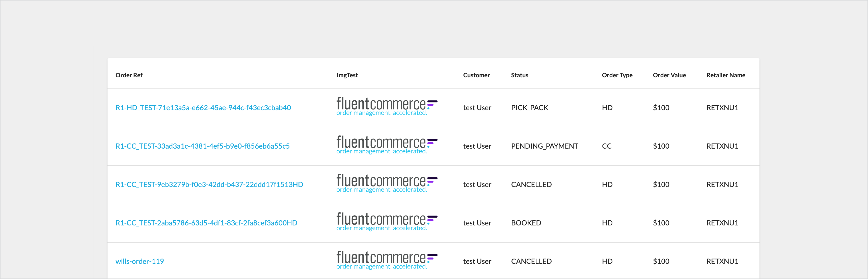Click Fluent Commerce logo in PICK_PACK row

tap(387, 107)
